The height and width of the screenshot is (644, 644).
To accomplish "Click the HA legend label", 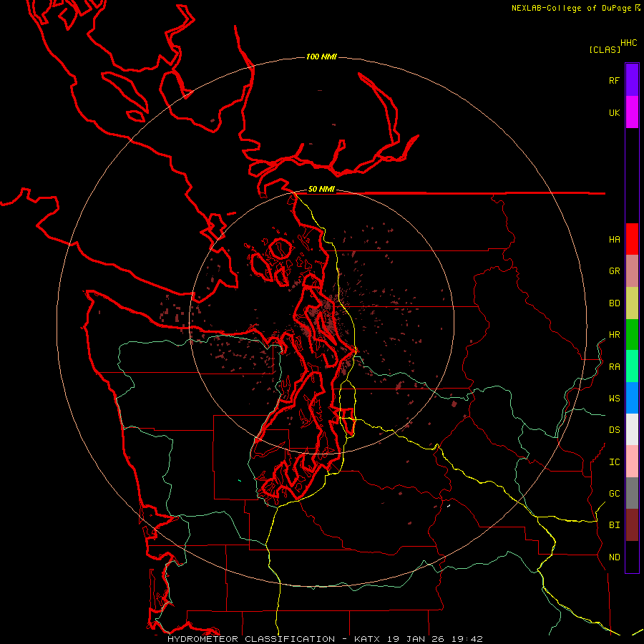I will click(614, 240).
